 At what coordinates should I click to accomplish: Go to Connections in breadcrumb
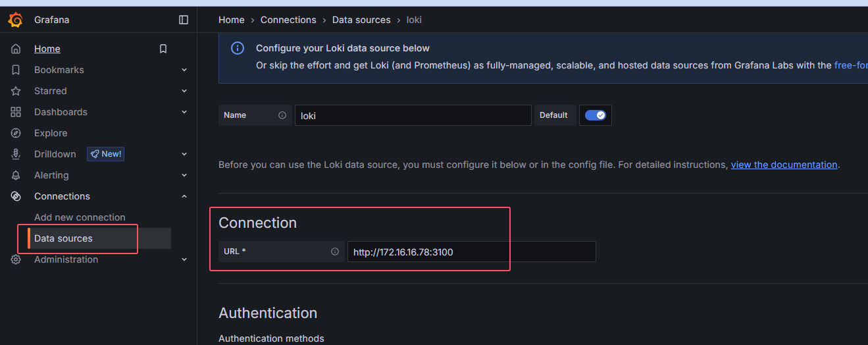coord(288,20)
